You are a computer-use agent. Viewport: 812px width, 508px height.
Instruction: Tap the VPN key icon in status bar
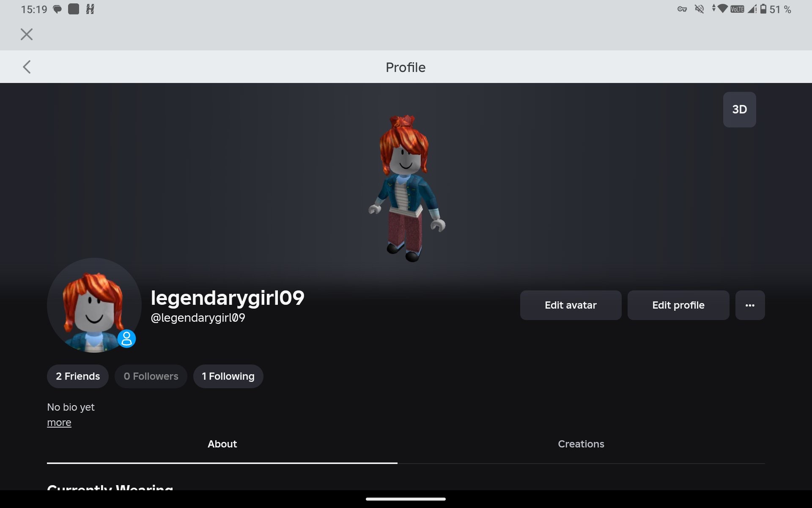pos(682,9)
